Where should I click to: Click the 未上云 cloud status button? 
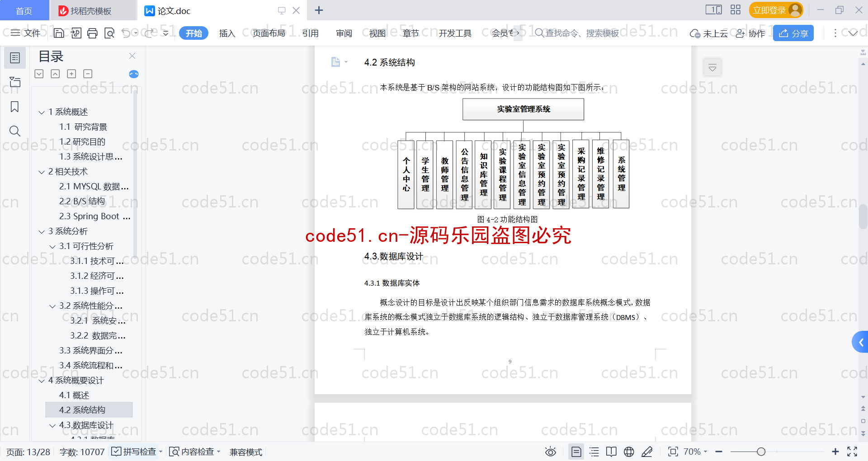click(709, 33)
